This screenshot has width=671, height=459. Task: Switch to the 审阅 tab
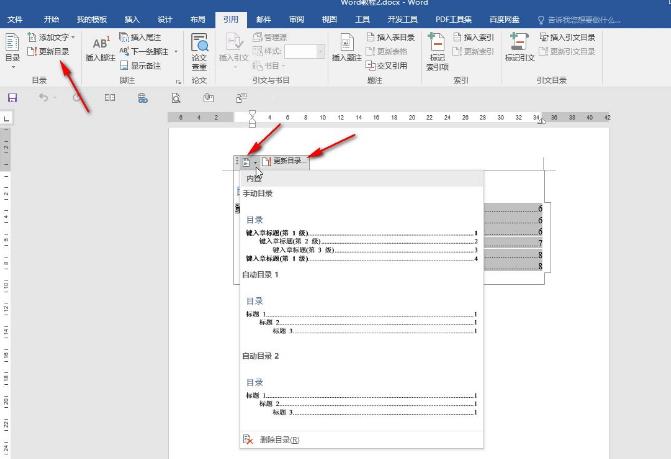(x=297, y=20)
